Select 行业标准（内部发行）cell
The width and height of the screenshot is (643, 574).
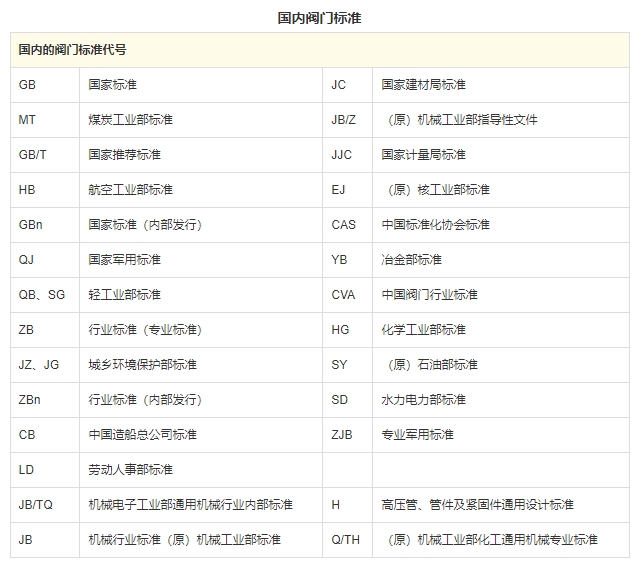pos(201,400)
